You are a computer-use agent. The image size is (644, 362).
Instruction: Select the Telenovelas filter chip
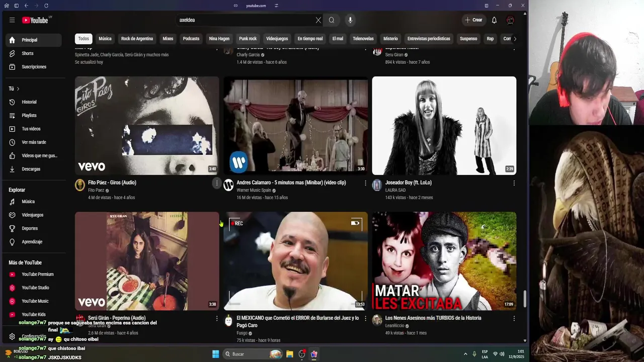click(363, 39)
